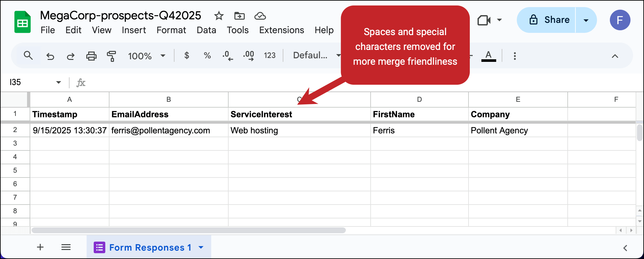Open the Help menu
The width and height of the screenshot is (644, 259).
[x=324, y=30]
